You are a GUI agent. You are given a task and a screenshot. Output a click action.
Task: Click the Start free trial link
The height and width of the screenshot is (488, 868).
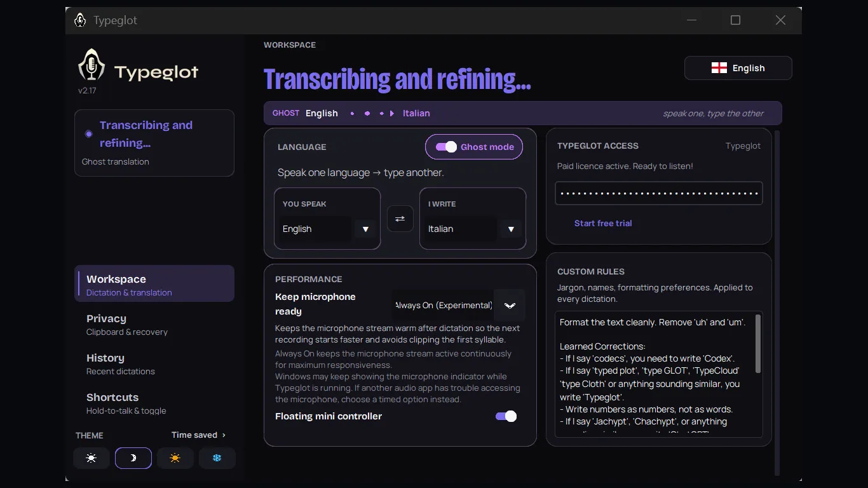click(x=603, y=223)
